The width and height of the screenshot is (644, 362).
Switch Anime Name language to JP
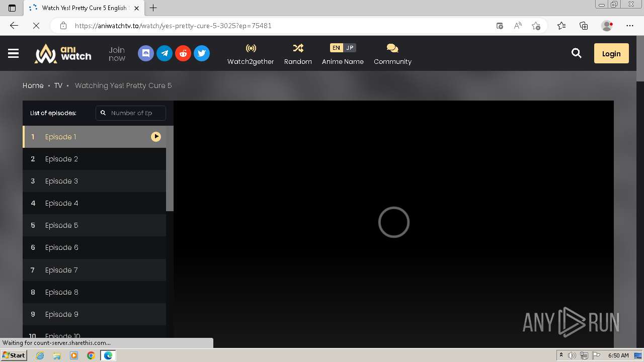point(350,48)
